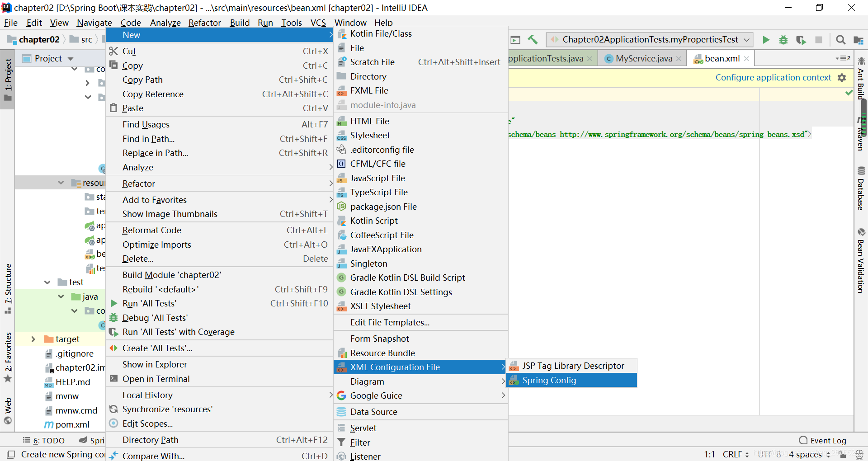
Task: Close the bean.xml editor tab
Action: [x=747, y=59]
